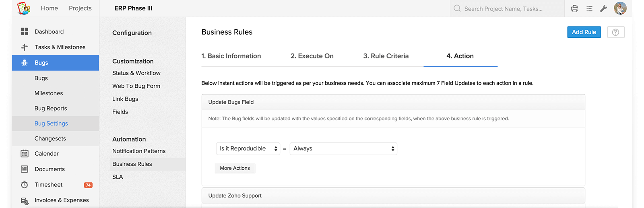Click the Dashboard grid icon
Viewport: 644px width, 208px height.
click(25, 31)
